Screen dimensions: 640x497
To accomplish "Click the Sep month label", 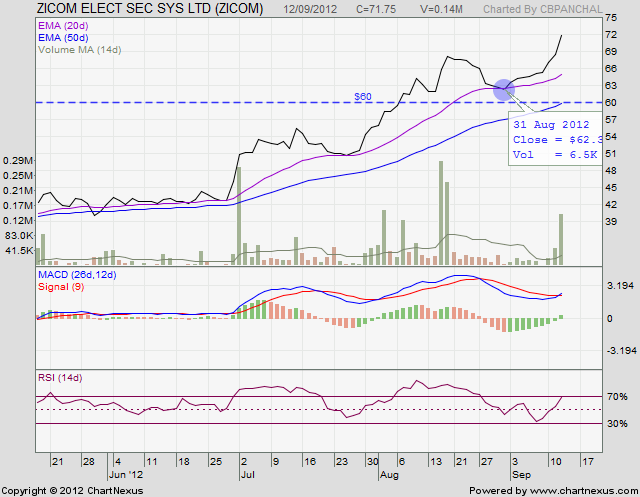I will (521, 475).
